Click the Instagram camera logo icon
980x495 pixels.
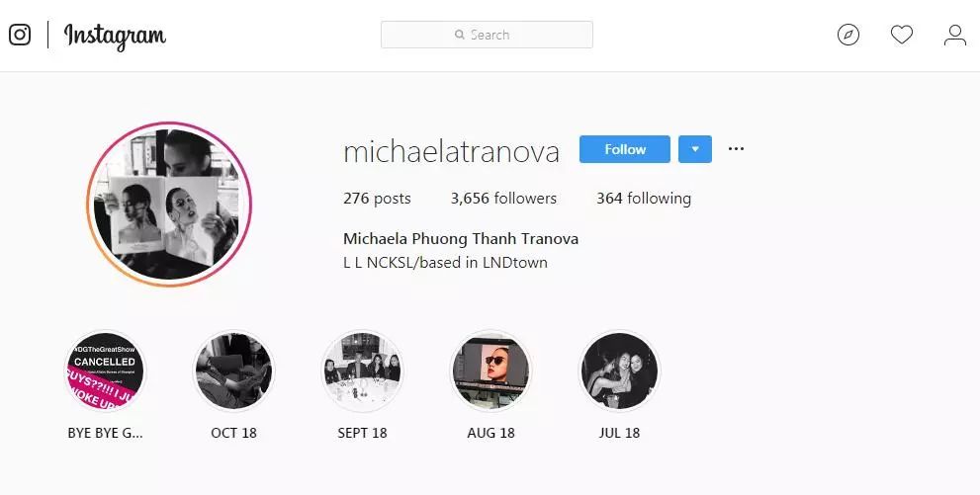[x=20, y=35]
